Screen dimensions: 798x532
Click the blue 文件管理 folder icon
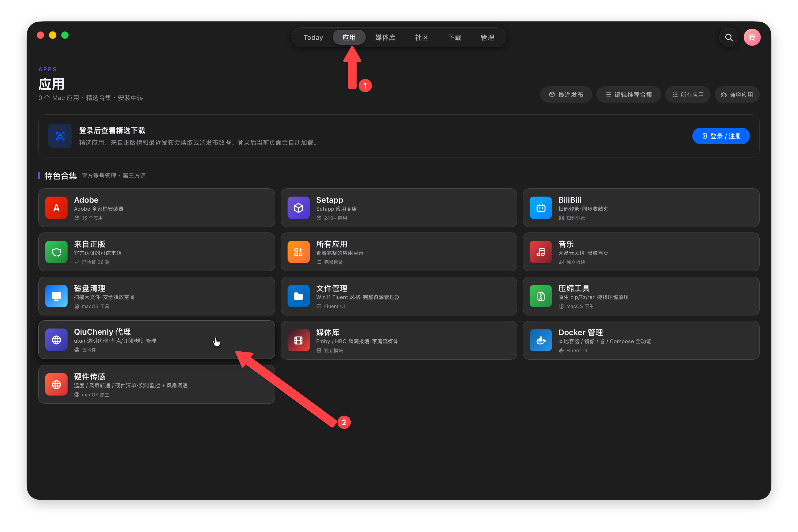tap(298, 296)
